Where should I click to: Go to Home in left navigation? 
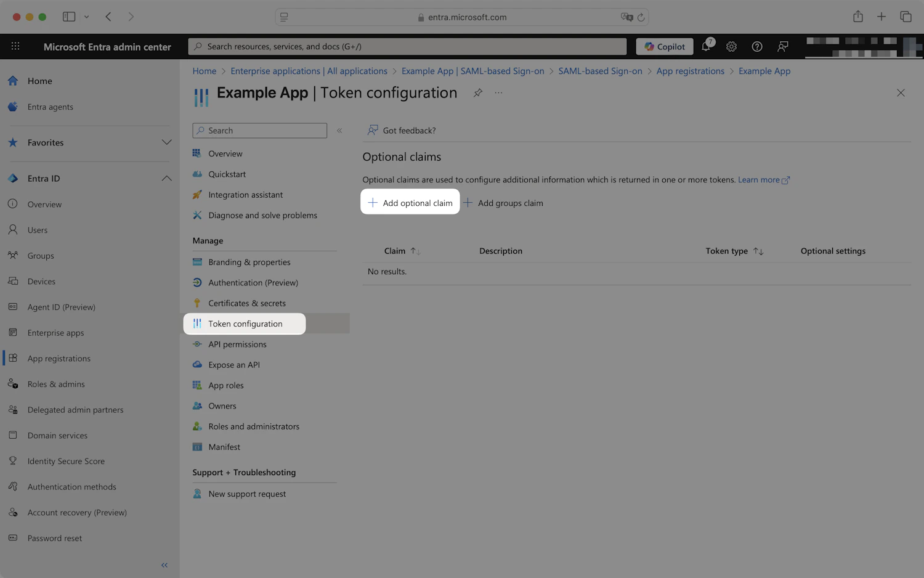click(39, 81)
